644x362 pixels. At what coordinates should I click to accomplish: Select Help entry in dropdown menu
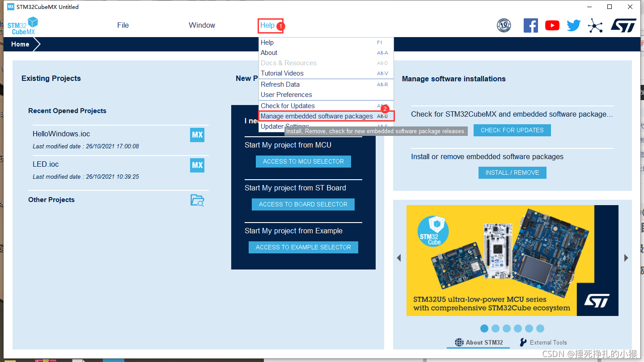[326, 42]
